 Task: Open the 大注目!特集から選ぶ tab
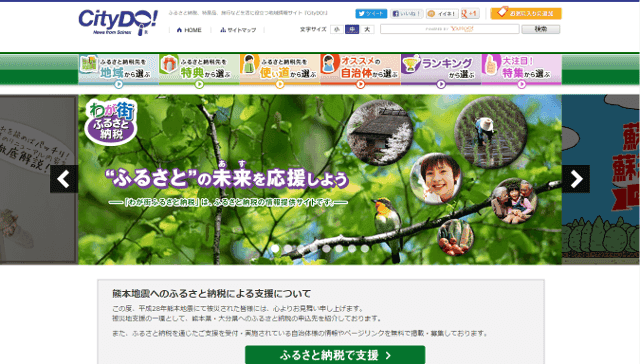point(521,70)
